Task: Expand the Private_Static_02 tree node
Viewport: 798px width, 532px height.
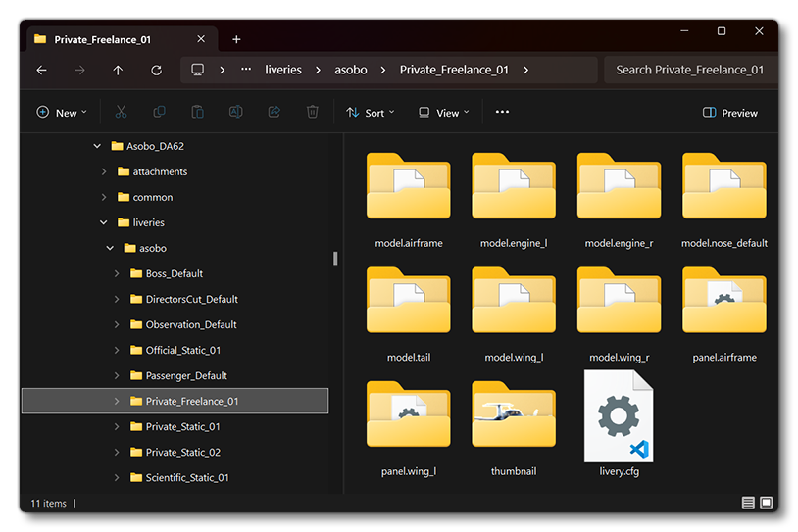Action: (117, 452)
